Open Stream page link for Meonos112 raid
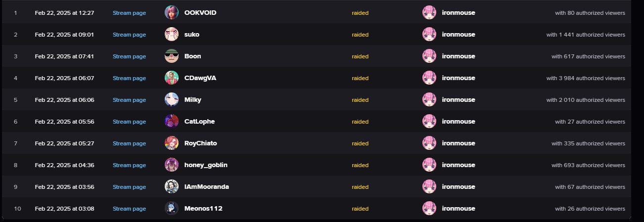 (x=129, y=209)
